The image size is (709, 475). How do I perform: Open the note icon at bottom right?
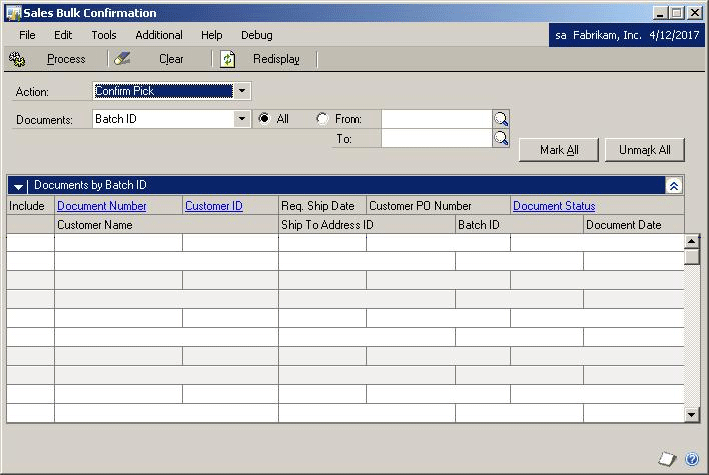coord(667,459)
